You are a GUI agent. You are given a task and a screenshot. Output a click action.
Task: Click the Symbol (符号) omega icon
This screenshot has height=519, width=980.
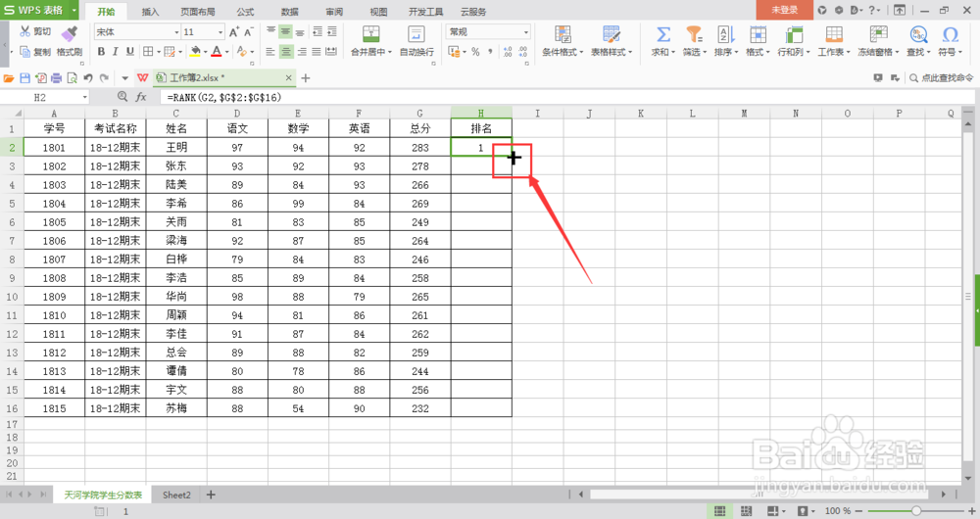point(950,33)
